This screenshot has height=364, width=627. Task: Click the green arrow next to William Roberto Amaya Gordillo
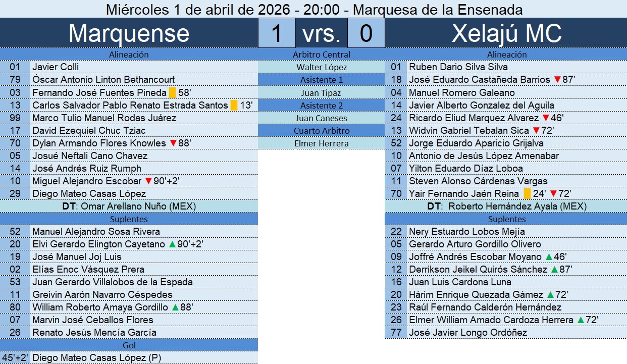coord(175,307)
